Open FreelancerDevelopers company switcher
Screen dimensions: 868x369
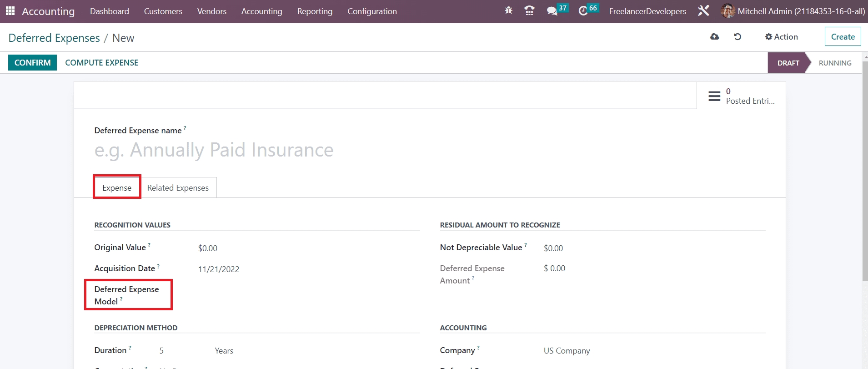pyautogui.click(x=647, y=11)
